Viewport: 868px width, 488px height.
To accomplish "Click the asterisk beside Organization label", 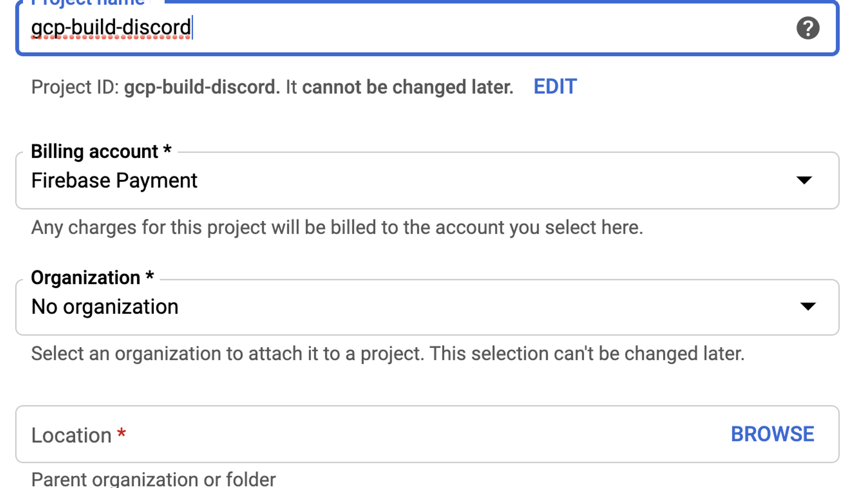I will click(x=150, y=276).
